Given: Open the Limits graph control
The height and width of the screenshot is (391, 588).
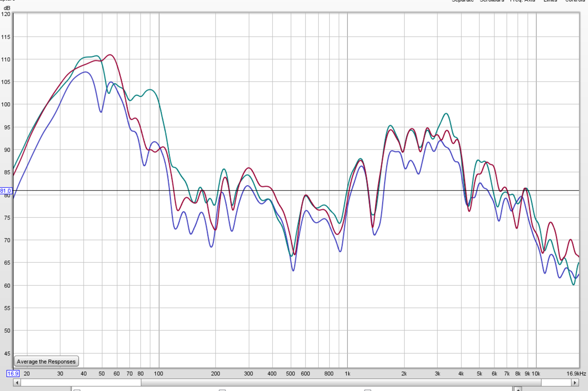Looking at the screenshot, I should coord(550,1).
